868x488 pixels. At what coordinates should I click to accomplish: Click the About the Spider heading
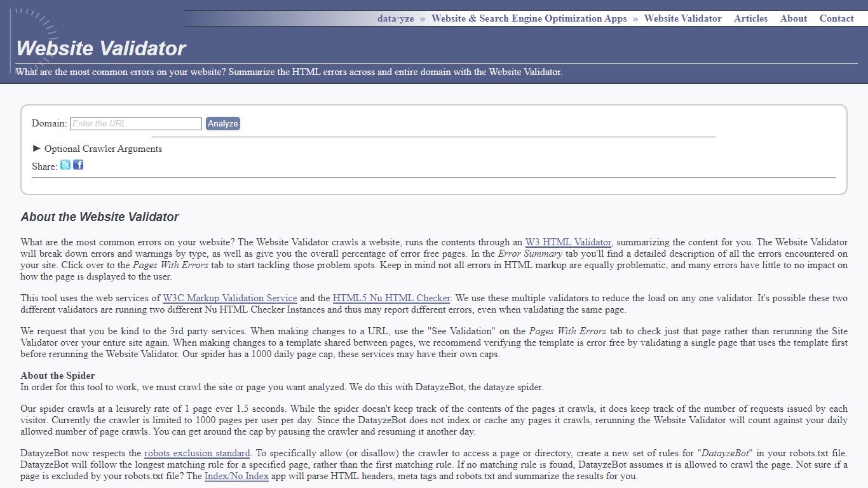pos(58,376)
